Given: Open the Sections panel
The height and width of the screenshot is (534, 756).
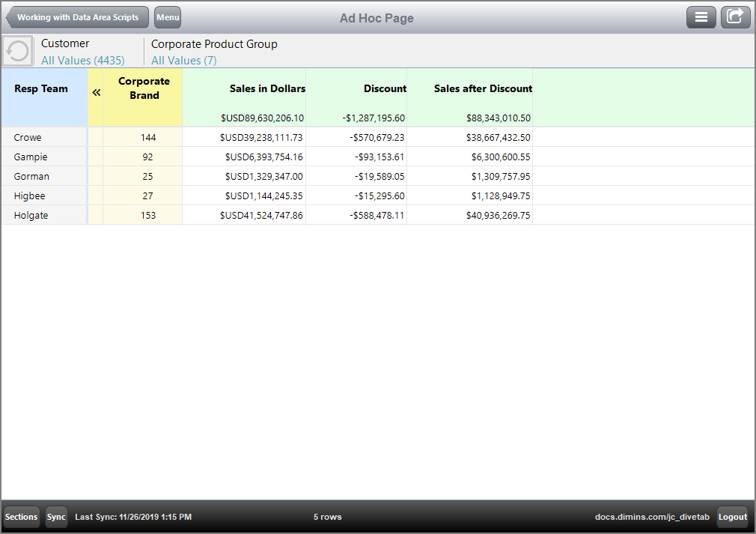Looking at the screenshot, I should pyautogui.click(x=21, y=517).
